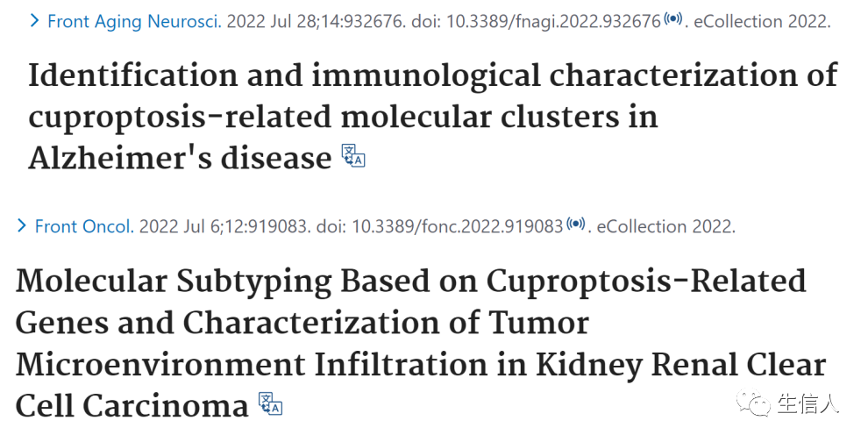This screenshot has height=442, width=868.
Task: Click the DOI 10.3389/fonc.2022.919083 text
Action: pos(458,226)
